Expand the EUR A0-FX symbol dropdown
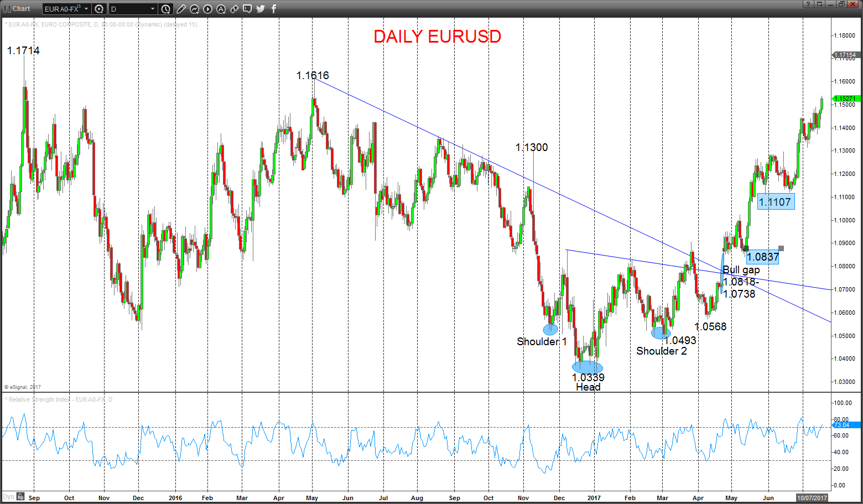 pos(86,9)
